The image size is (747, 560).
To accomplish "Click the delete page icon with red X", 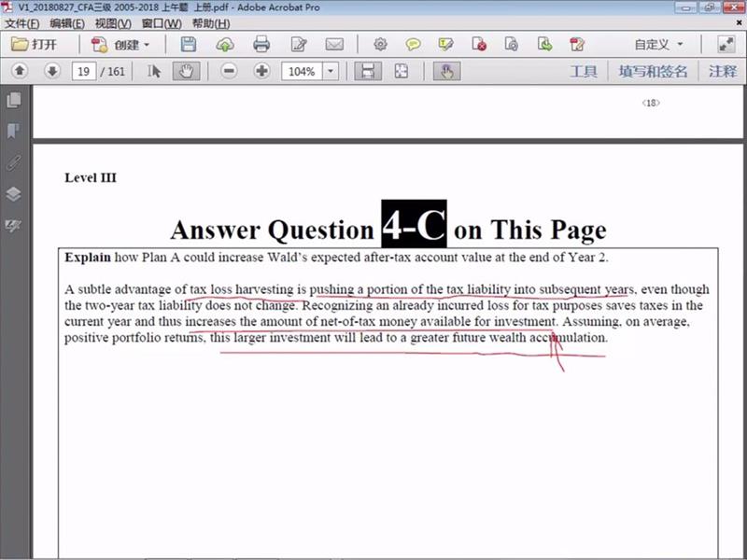I will 479,45.
